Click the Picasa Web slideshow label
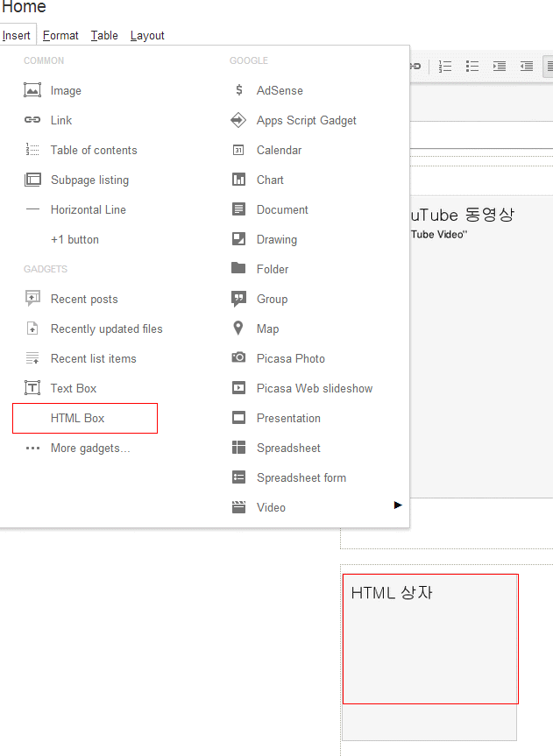Image resolution: width=553 pixels, height=756 pixels. tap(315, 388)
